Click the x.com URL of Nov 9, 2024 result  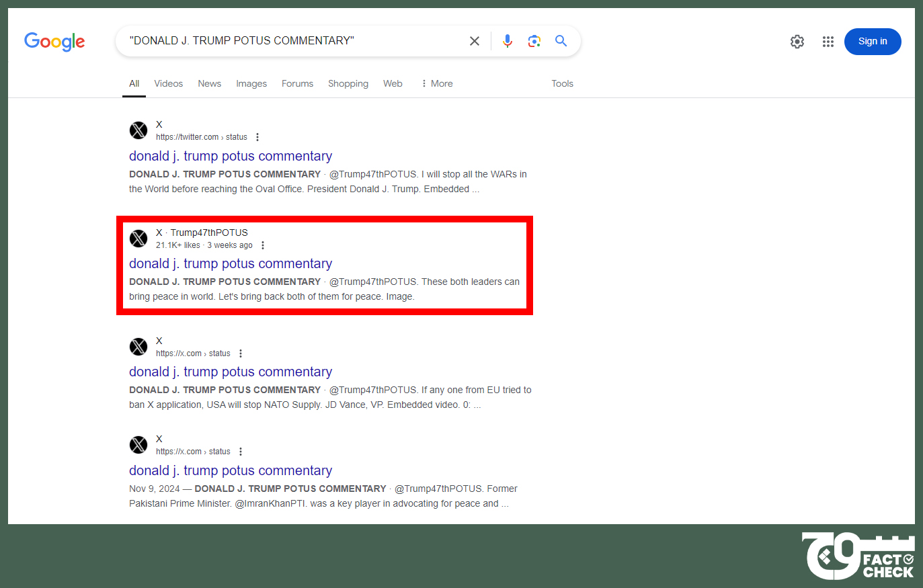[x=193, y=452]
